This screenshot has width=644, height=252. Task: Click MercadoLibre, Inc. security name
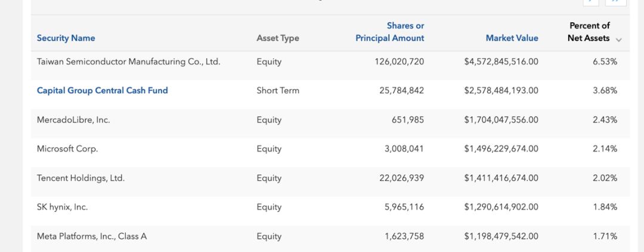73,120
